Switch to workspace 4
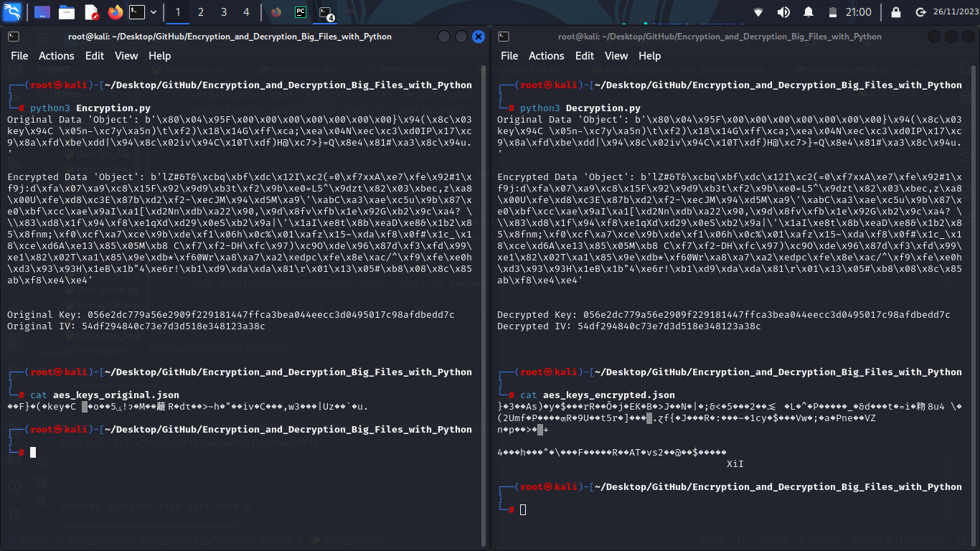 pos(246,11)
